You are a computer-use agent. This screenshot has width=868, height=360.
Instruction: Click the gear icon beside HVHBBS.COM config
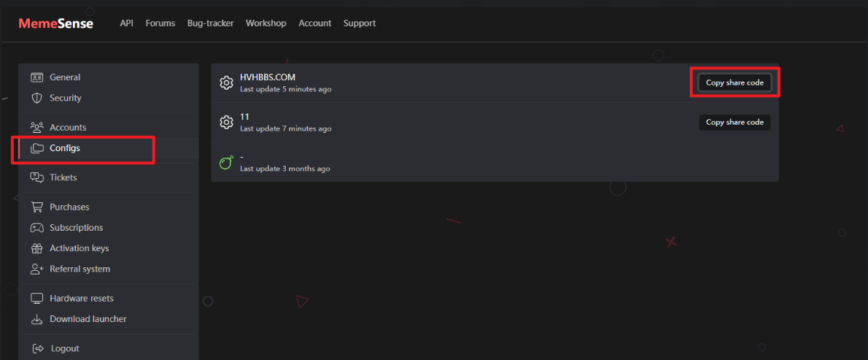pyautogui.click(x=226, y=83)
